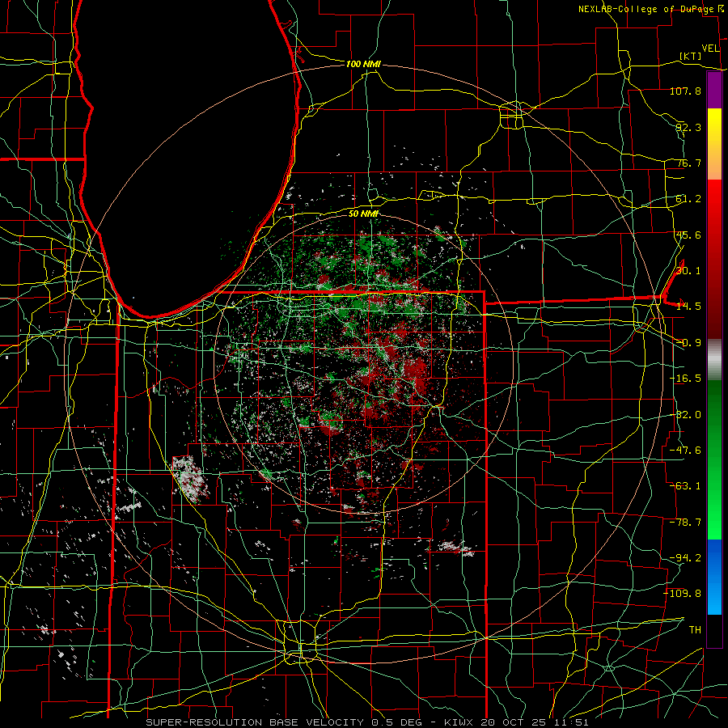Pick the gray near-zero segment of color bar
Screen dimensions: 728x728
point(714,360)
